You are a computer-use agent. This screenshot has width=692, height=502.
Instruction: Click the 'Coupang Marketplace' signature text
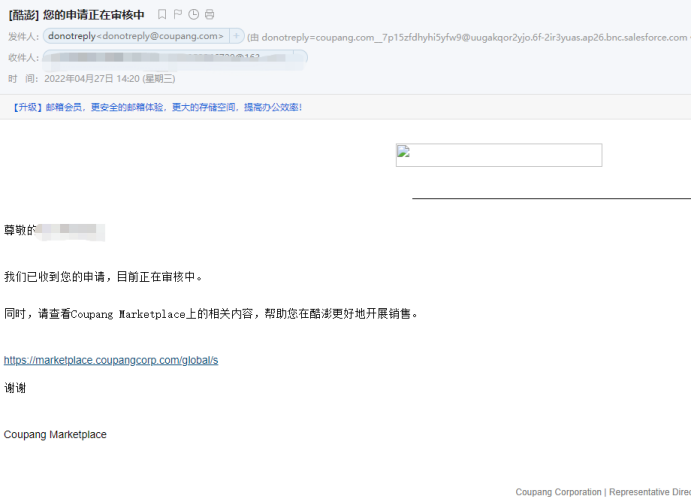pos(55,434)
